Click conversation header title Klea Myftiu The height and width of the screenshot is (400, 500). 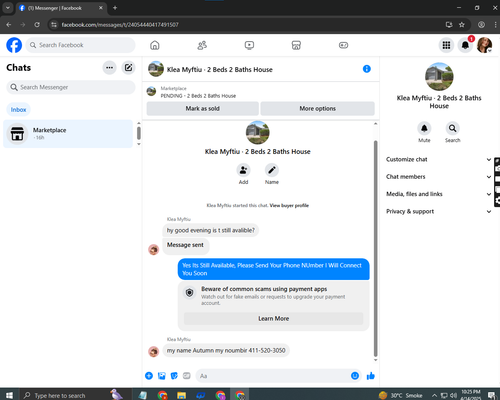220,69
